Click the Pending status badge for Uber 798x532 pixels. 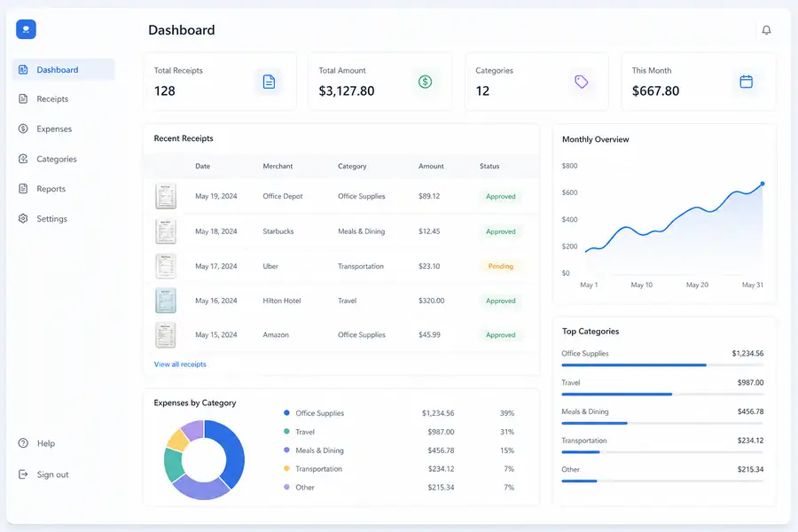[x=500, y=266]
